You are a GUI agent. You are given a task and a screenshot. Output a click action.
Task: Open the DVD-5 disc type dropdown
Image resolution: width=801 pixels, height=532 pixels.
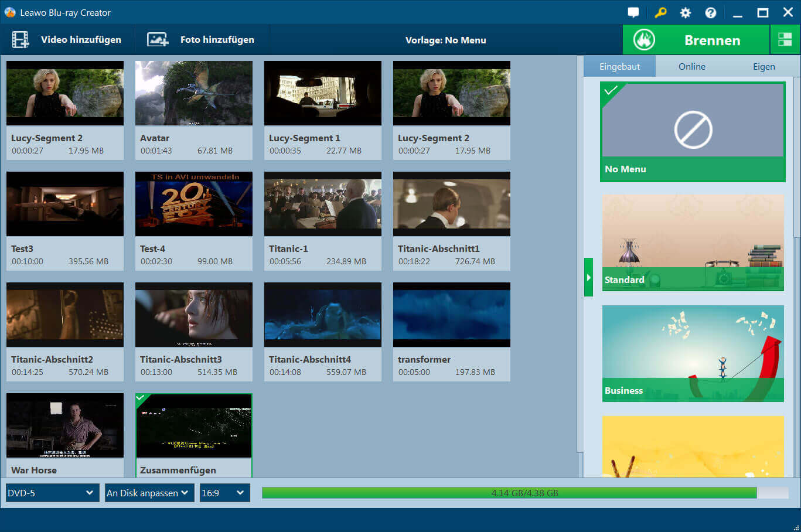(52, 493)
